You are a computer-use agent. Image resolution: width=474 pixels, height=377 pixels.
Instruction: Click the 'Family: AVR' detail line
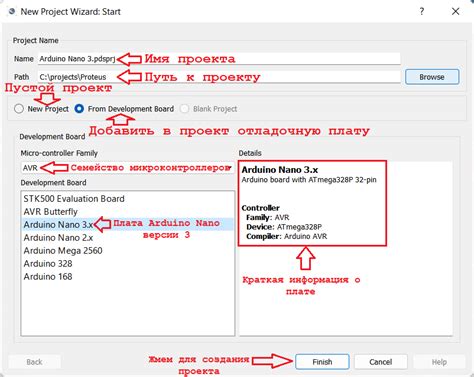268,217
